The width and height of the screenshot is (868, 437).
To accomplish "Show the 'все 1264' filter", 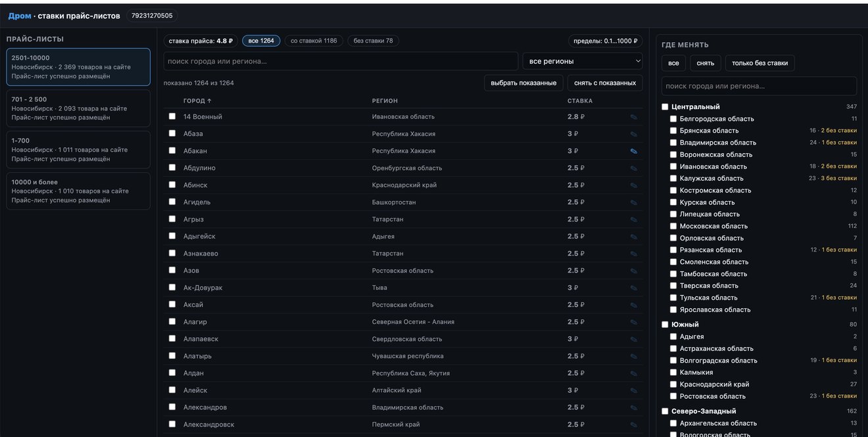I will coord(261,41).
